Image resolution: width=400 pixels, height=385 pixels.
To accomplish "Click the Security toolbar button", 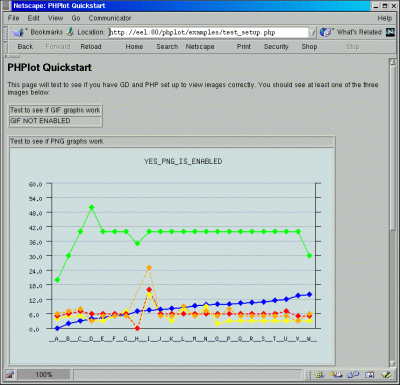I will pyautogui.click(x=276, y=47).
